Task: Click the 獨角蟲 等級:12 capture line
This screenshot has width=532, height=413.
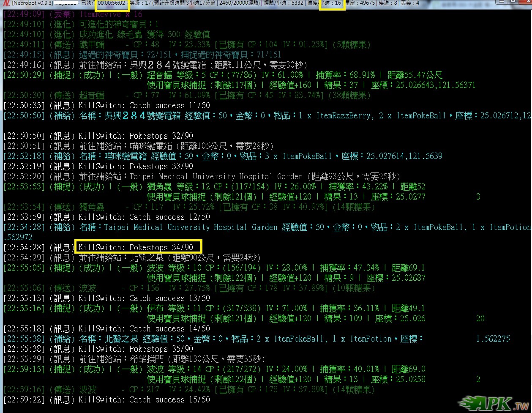Action: point(214,187)
